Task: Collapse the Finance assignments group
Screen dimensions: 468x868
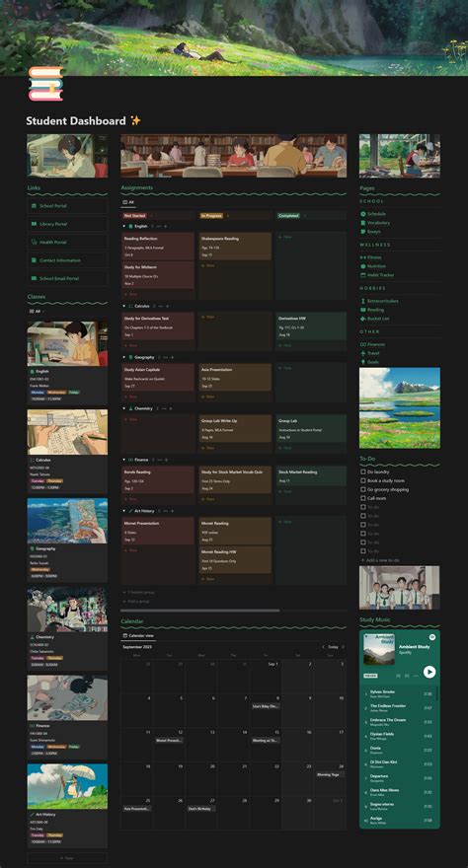Action: (x=123, y=460)
